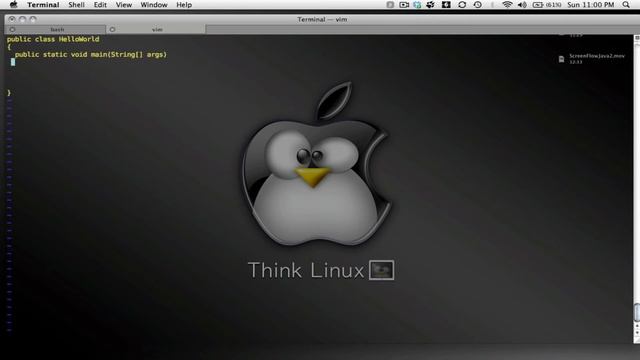Click the 'Terminal — vim' window title
Screen dimensions: 640x360
pyautogui.click(x=322, y=19)
